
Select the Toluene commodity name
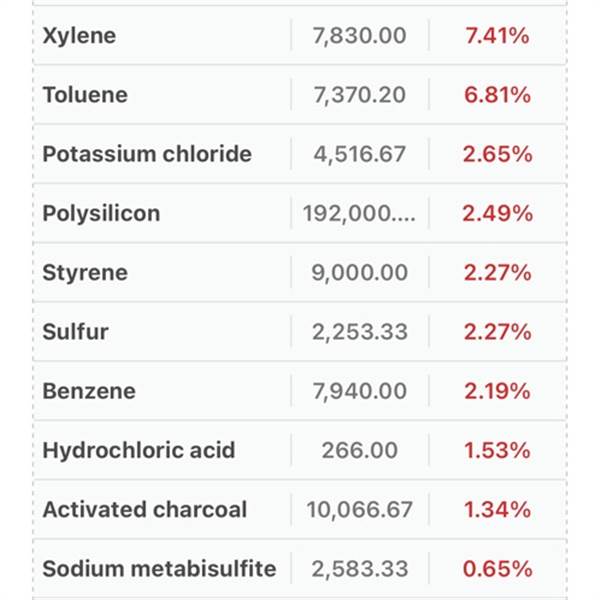(x=85, y=95)
